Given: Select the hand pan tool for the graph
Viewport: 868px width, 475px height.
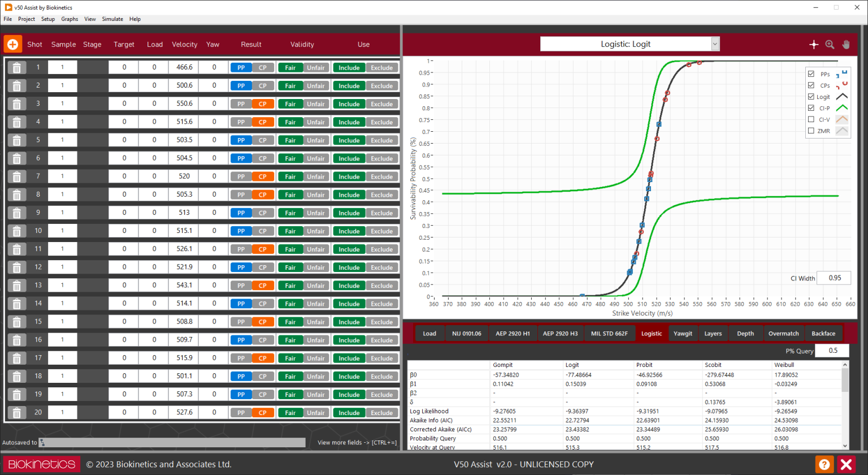Looking at the screenshot, I should (x=846, y=44).
